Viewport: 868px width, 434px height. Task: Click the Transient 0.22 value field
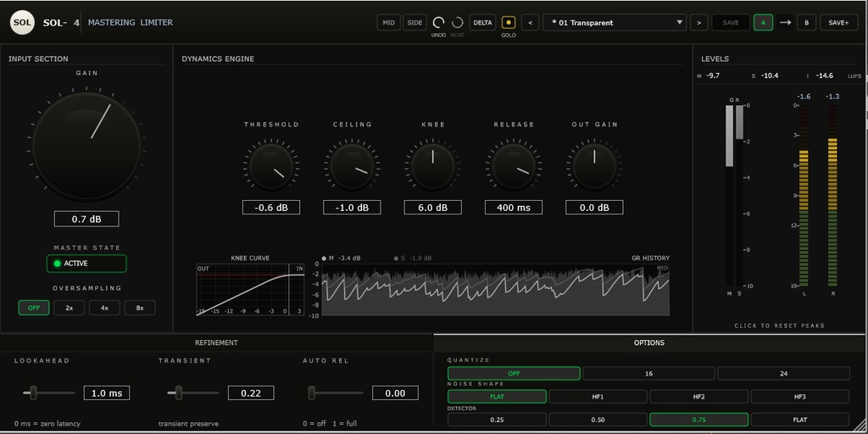point(251,393)
